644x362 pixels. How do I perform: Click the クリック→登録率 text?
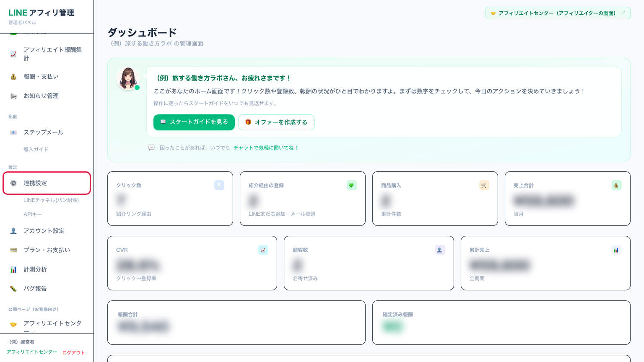136,279
